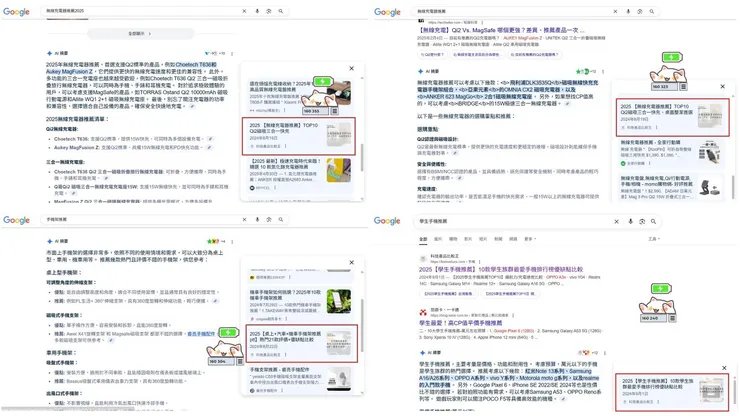Open 2025【無線充電器推薦】TOP10 card, 無線充電器推薦2025 window
Screen dimensions: 740x416
pos(299,136)
